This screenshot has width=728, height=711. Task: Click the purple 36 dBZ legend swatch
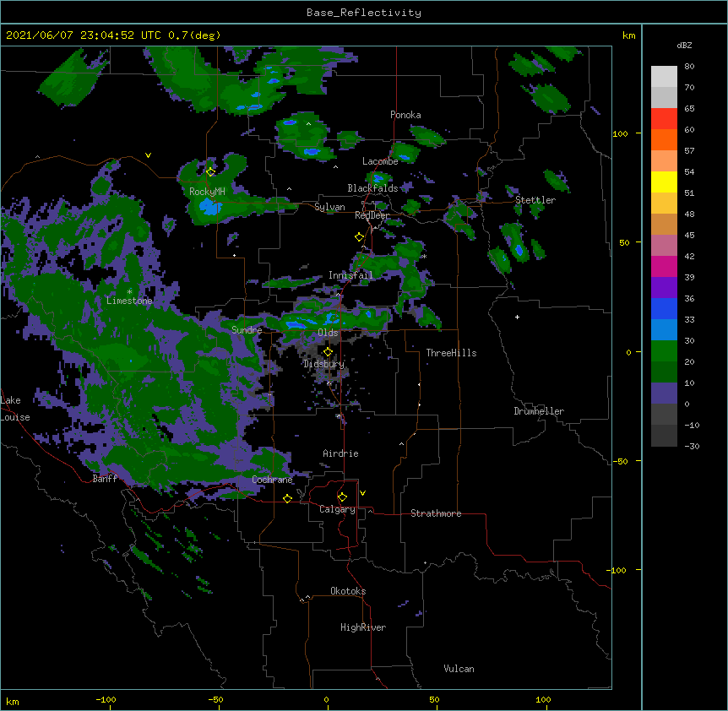click(x=664, y=288)
